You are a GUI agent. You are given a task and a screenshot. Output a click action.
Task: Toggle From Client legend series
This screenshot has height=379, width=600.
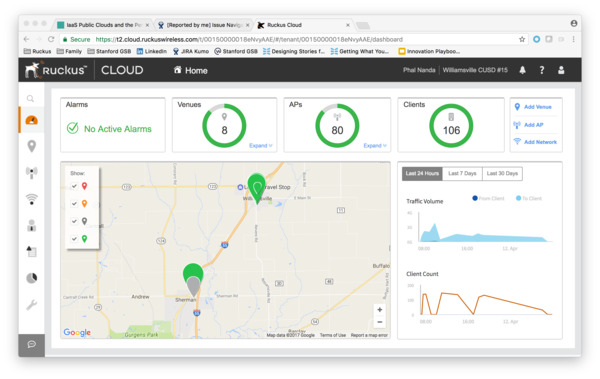(488, 198)
